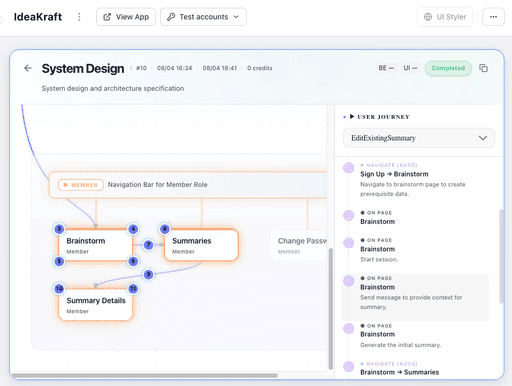The width and height of the screenshot is (512, 386).
Task: Click the canvas horizontal scrollbar
Action: pyautogui.click(x=145, y=375)
